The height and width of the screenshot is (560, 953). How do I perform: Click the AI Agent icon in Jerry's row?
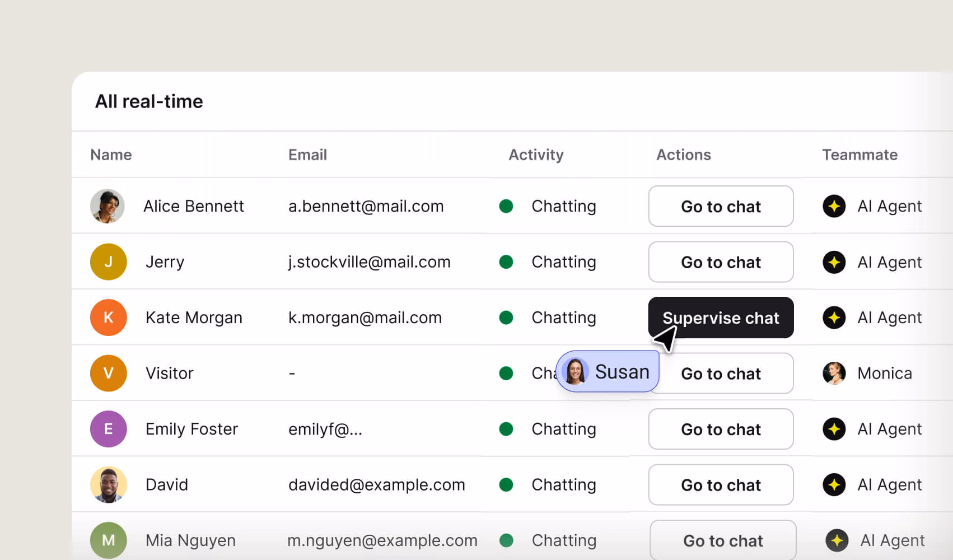coord(834,262)
